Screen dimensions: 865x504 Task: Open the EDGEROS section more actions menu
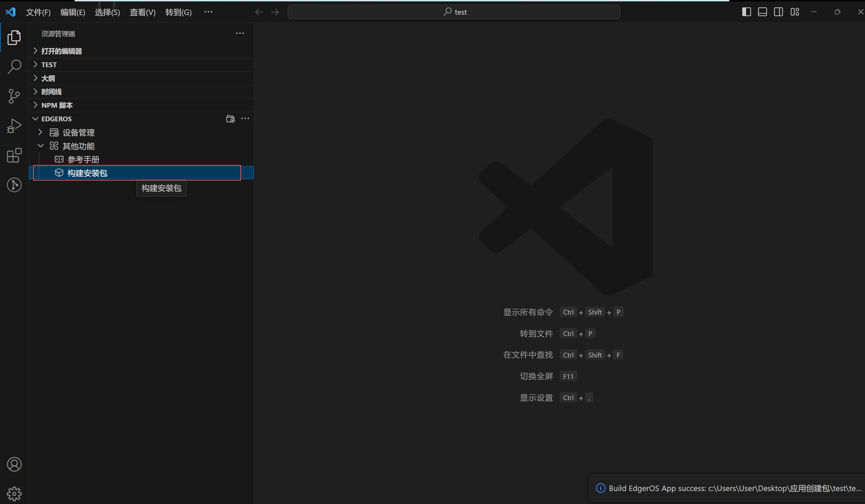tap(245, 118)
